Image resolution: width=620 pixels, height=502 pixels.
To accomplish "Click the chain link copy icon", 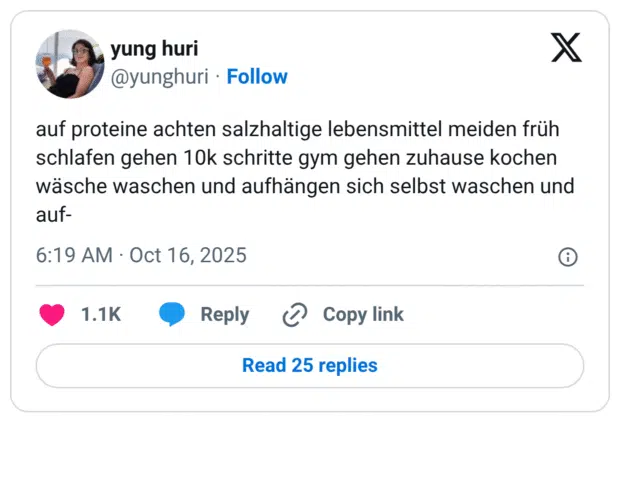I will coord(294,315).
